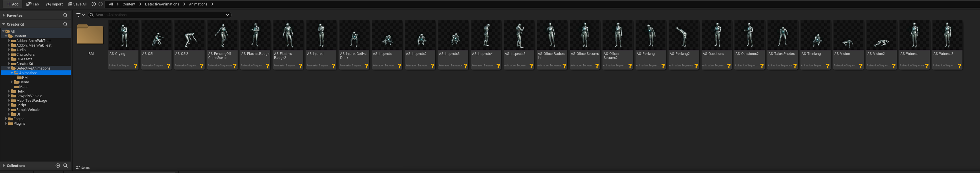Click the search icon in Favorites header
This screenshot has height=173, width=980.
coord(66,15)
